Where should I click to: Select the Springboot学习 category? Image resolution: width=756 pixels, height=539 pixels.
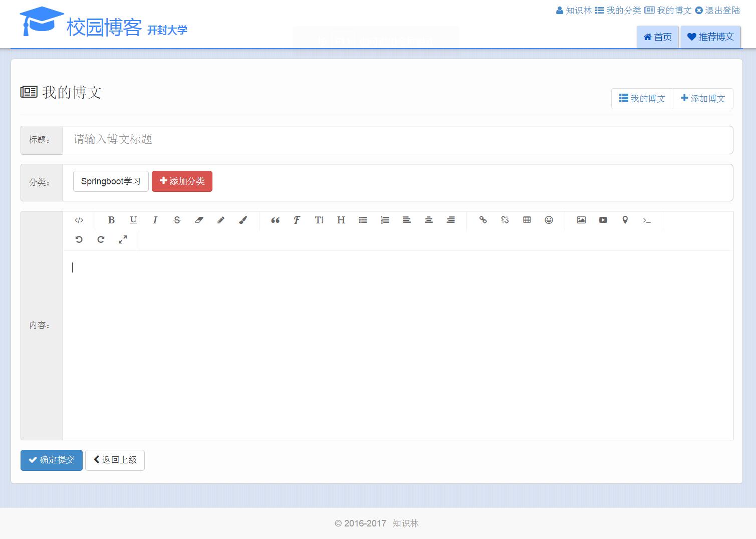click(111, 181)
